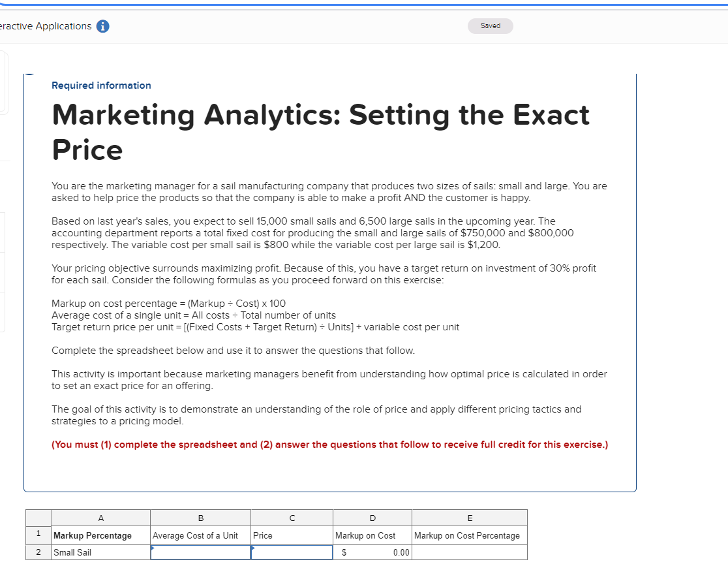The height and width of the screenshot is (566, 728).
Task: Click row number 2 in the spreadsheet
Action: [x=38, y=552]
